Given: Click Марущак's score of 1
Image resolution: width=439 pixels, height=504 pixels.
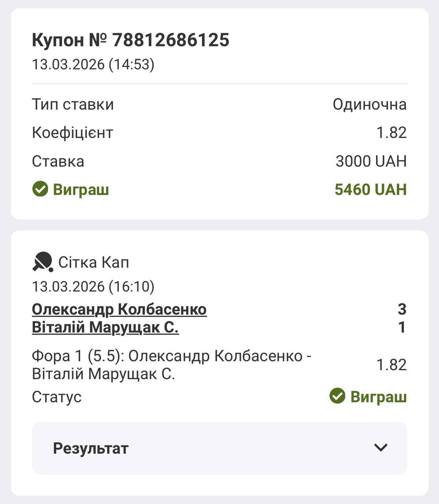Looking at the screenshot, I should click(x=402, y=328).
